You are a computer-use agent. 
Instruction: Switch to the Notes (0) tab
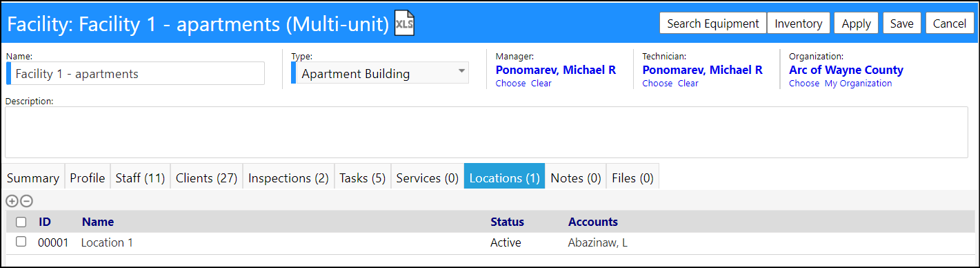tap(576, 178)
